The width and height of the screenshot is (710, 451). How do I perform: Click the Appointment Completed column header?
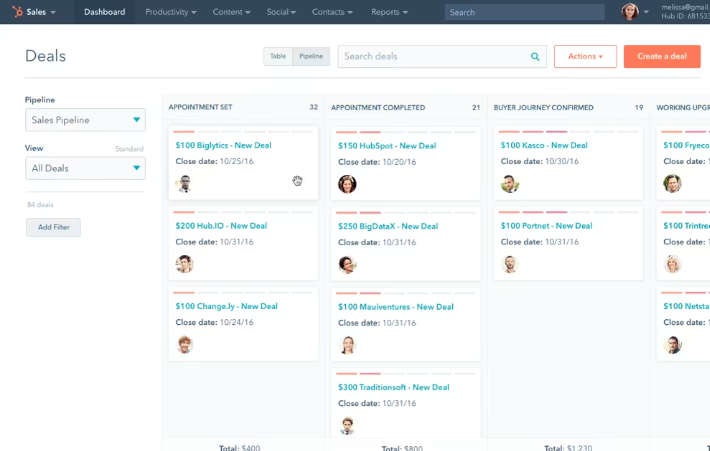pos(378,108)
